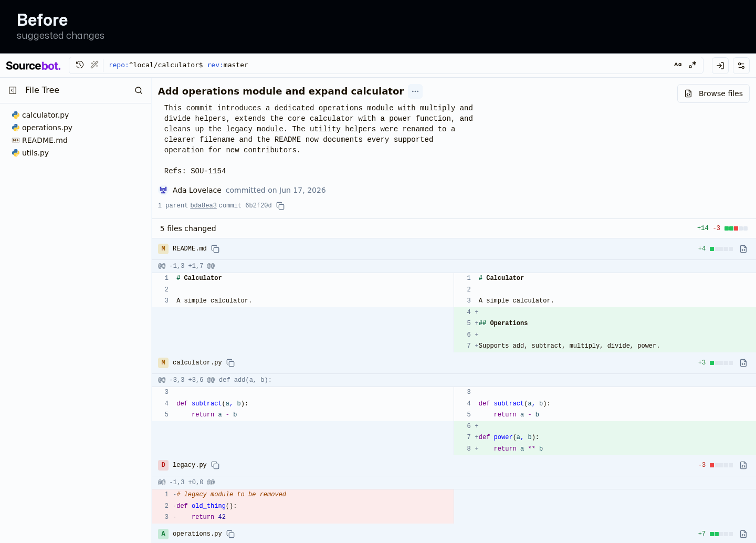Open the settings sliders icon
This screenshot has height=543, width=756.
click(741, 66)
